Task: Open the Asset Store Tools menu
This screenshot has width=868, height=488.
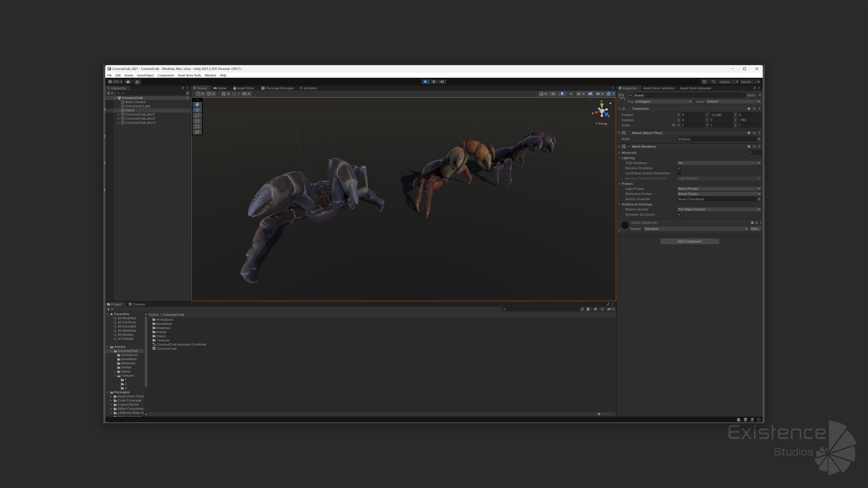Action: pos(189,75)
